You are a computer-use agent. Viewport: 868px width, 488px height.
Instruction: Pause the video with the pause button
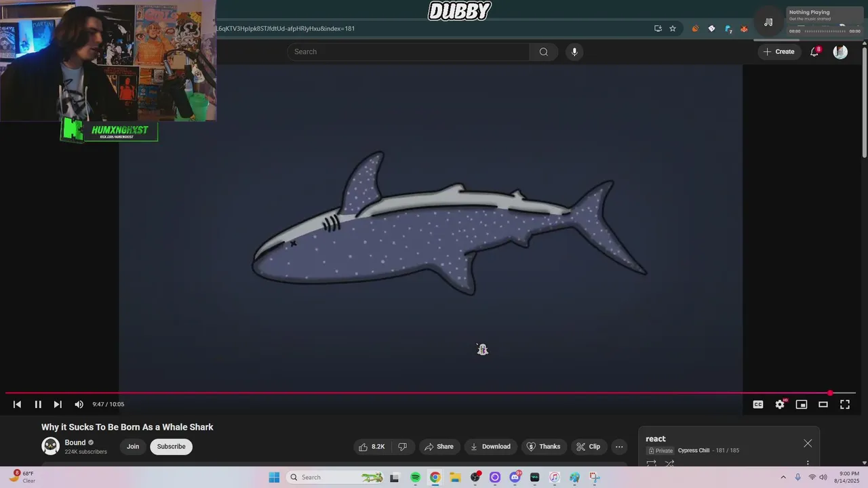click(38, 405)
